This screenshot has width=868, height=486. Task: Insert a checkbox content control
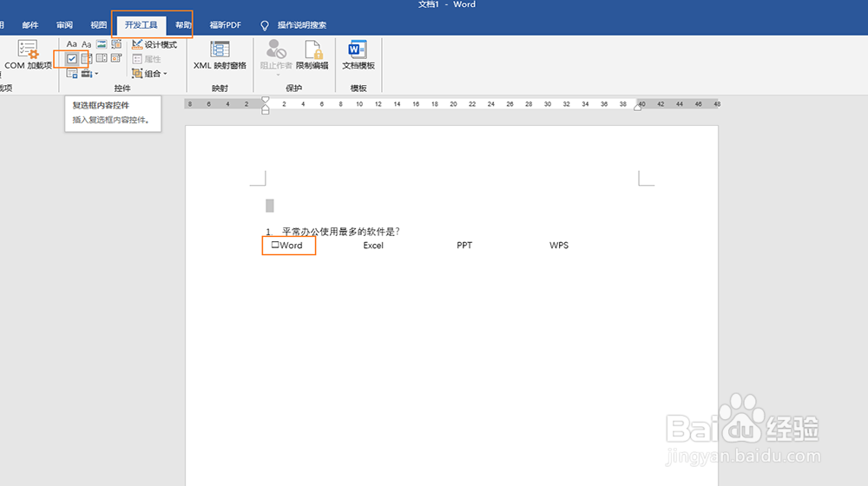tap(72, 58)
